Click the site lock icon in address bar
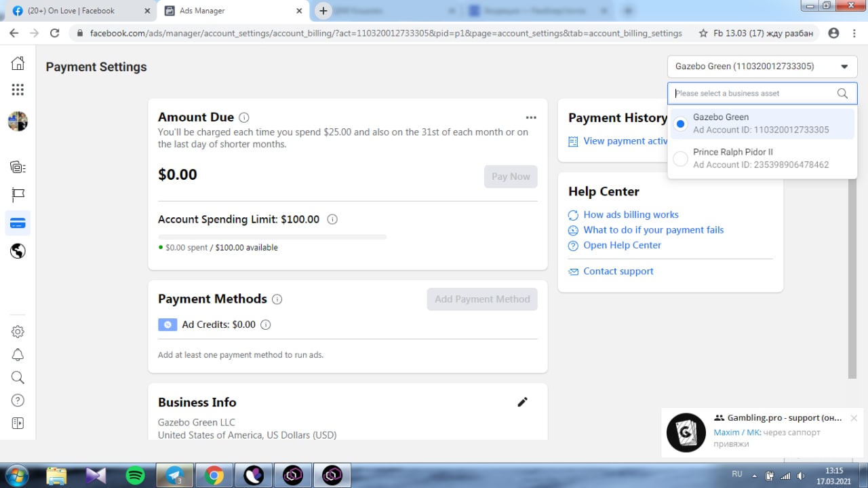The image size is (868, 488). [80, 33]
